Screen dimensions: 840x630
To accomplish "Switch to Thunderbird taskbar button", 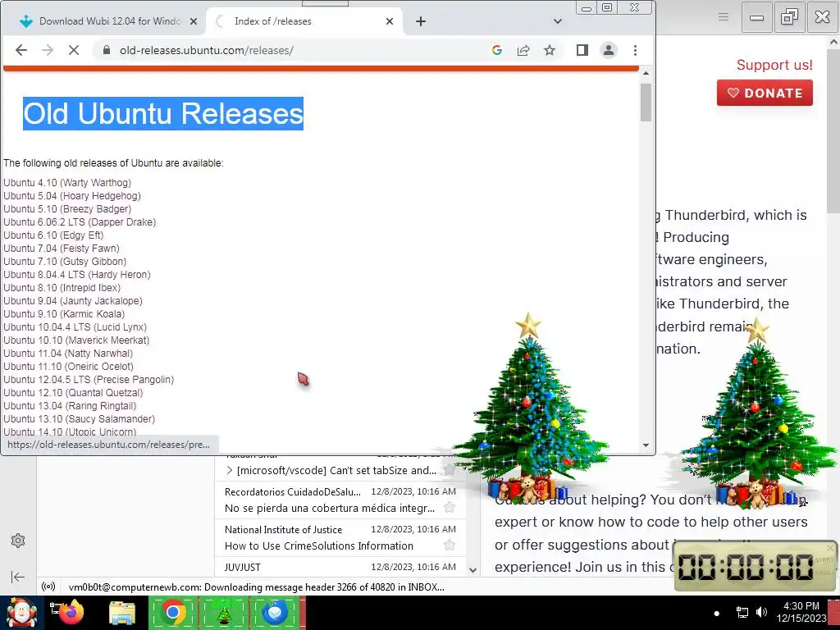I will 276,613.
